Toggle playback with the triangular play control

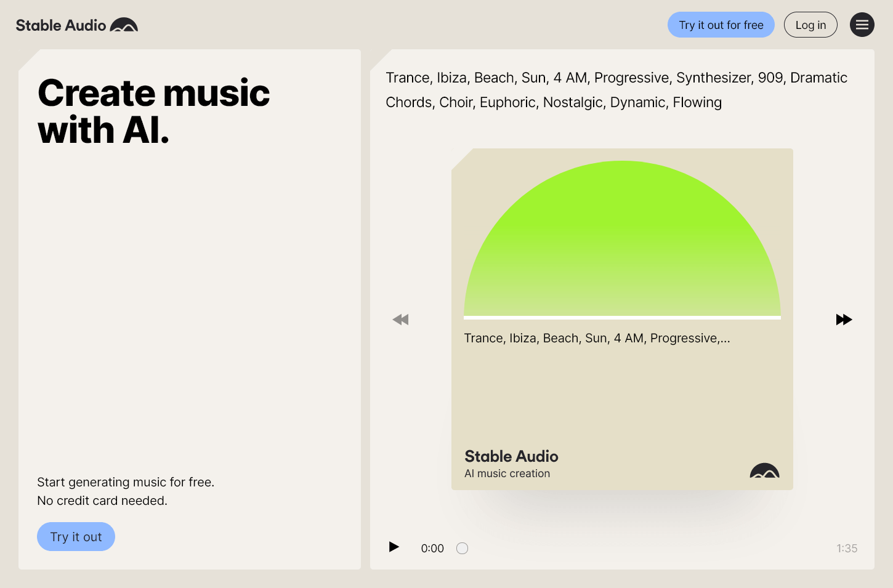[x=394, y=547]
